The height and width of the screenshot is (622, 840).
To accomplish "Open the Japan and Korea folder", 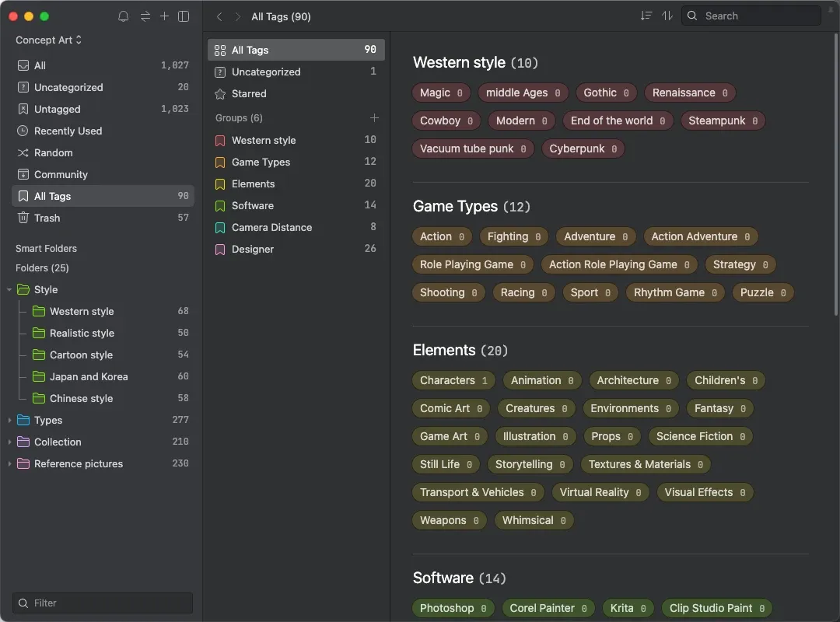I will (103, 376).
